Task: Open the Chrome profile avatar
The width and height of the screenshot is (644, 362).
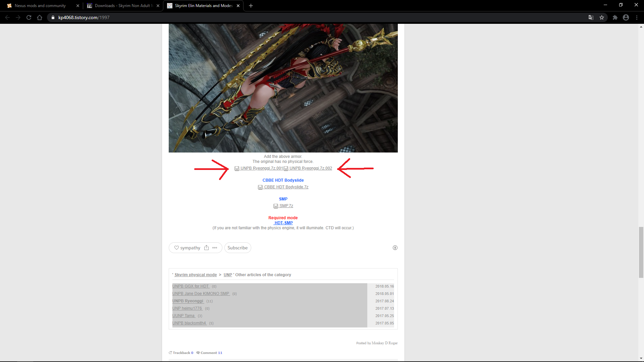Action: 626,17
